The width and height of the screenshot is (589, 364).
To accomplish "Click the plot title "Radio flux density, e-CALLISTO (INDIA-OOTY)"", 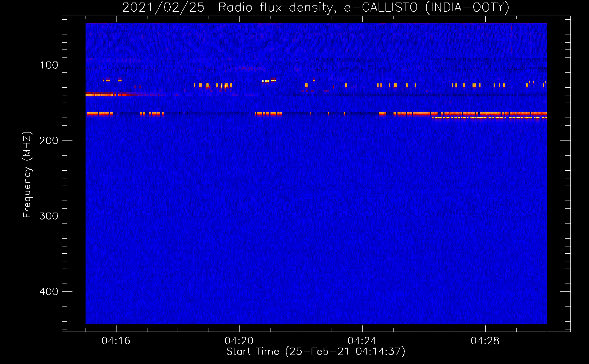I will [x=363, y=8].
